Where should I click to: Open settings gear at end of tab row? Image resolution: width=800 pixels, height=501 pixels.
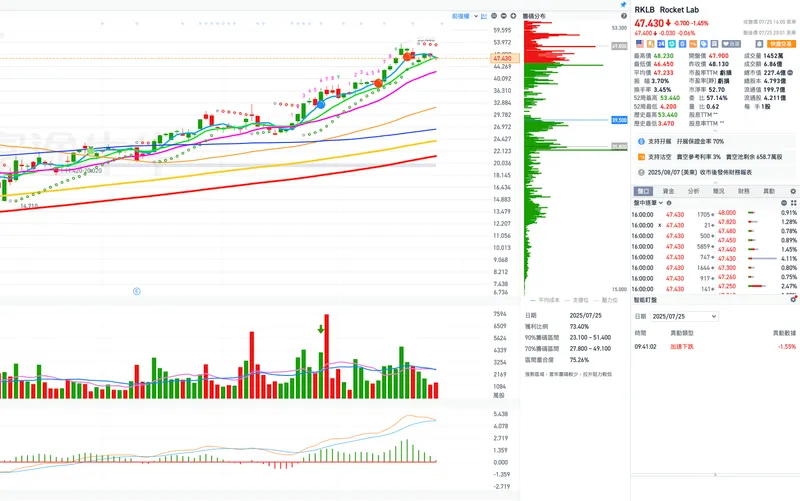[793, 191]
